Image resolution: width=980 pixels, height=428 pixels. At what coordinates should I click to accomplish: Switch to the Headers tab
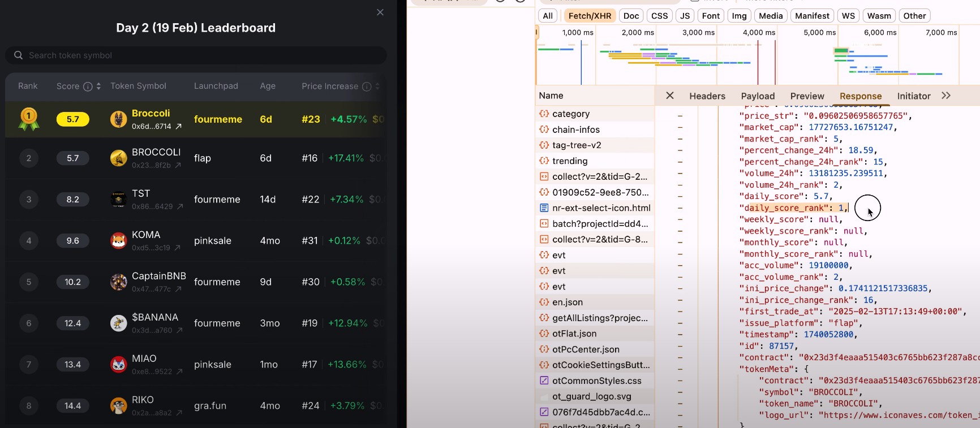click(x=707, y=96)
